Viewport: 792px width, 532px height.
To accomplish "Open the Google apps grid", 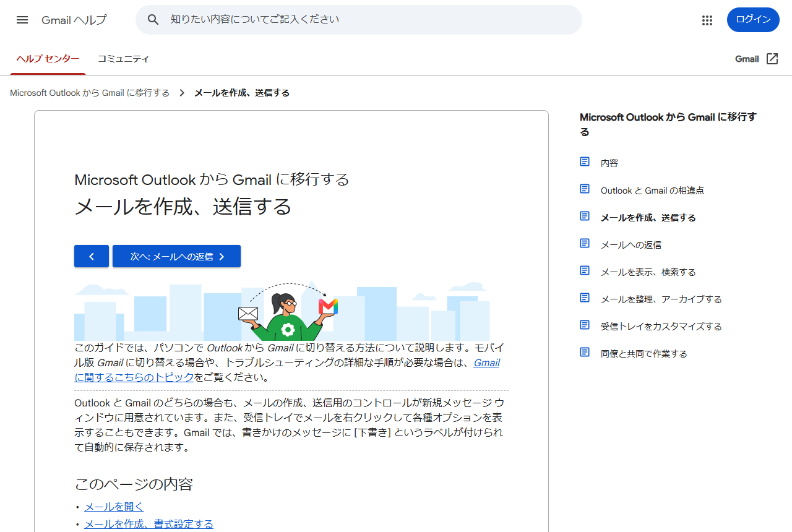I will coord(707,20).
